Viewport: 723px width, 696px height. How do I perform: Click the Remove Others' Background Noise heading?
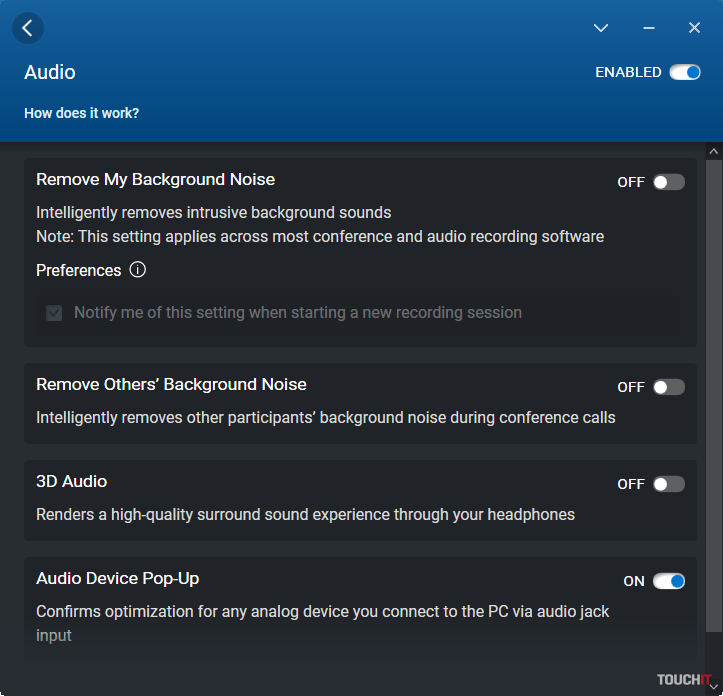171,385
